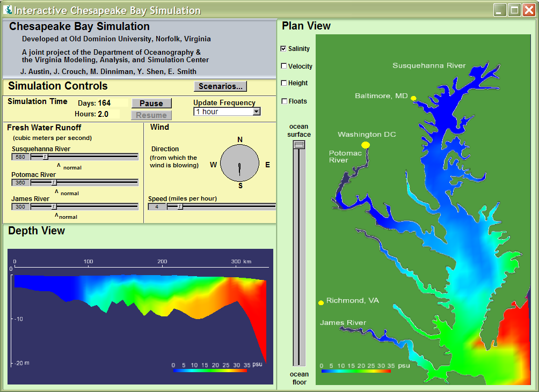Click the Baltimore, MD yellow marker
The width and height of the screenshot is (539, 392).
[x=413, y=99]
